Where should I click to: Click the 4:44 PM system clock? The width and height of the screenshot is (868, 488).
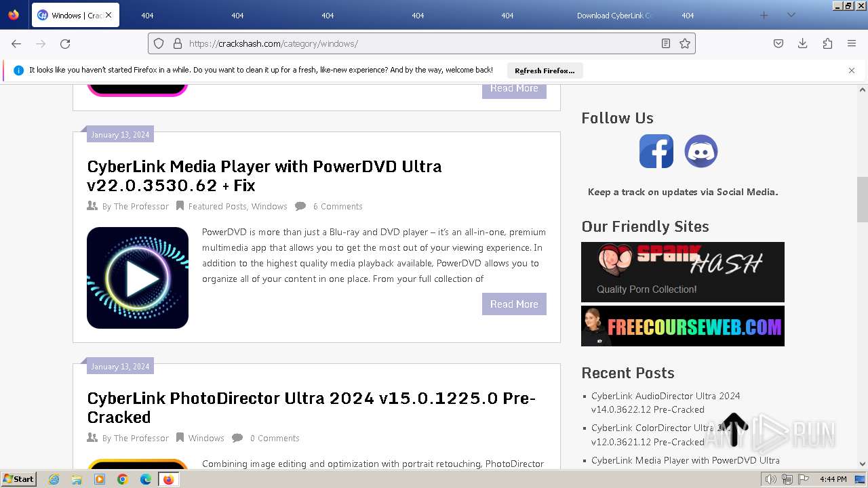[x=833, y=479]
